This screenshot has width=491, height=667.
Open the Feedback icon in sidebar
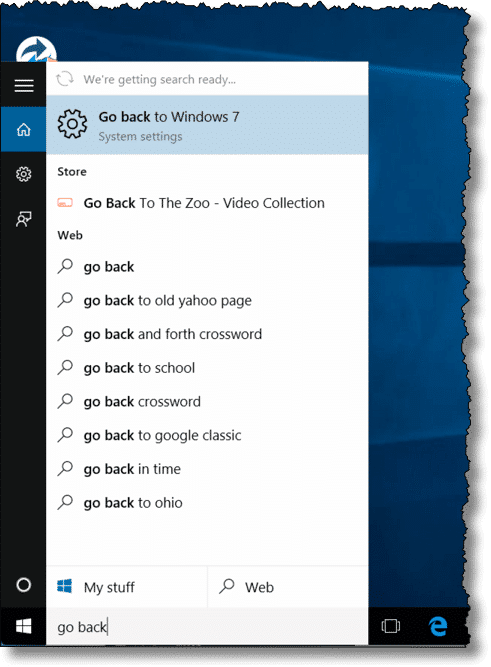coord(23,219)
